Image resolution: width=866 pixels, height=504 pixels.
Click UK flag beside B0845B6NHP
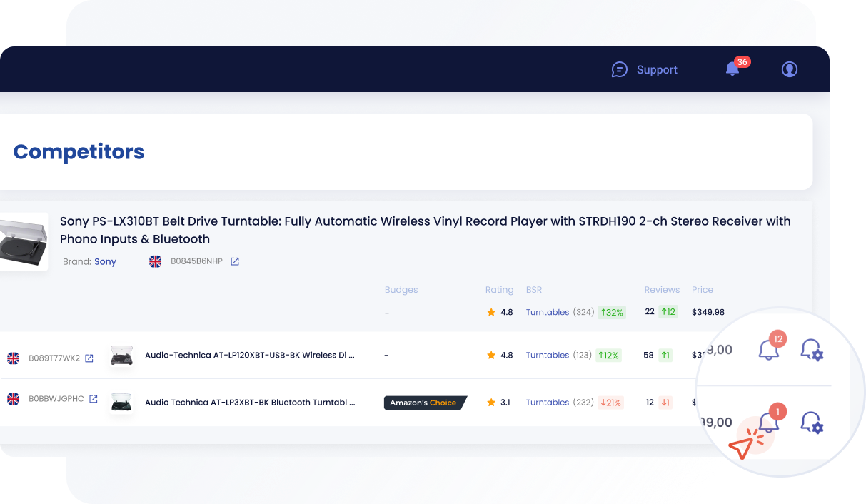click(x=155, y=261)
